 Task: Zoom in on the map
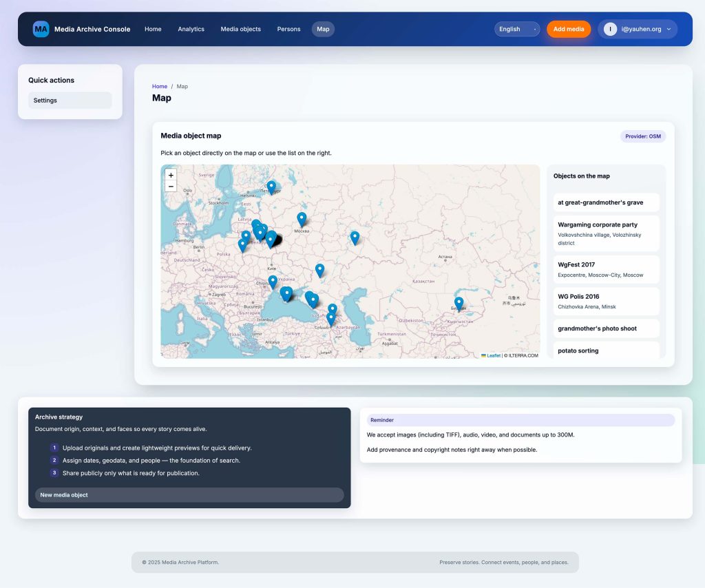[171, 175]
